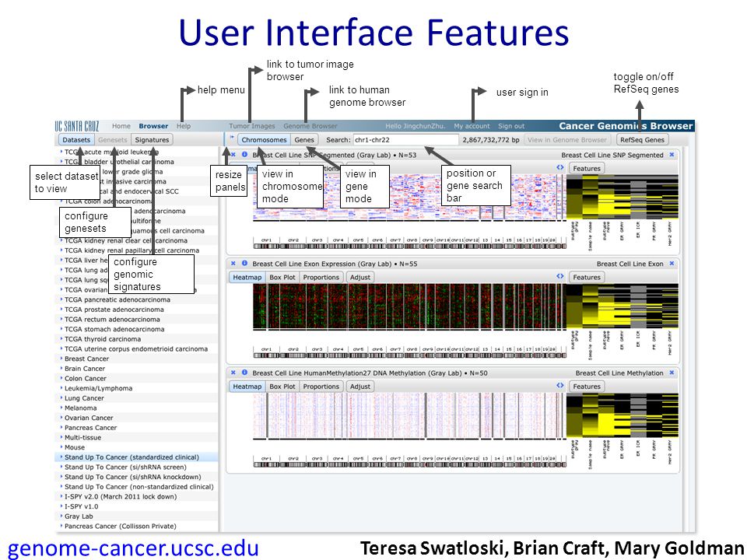Open the Datasets tab

point(76,139)
